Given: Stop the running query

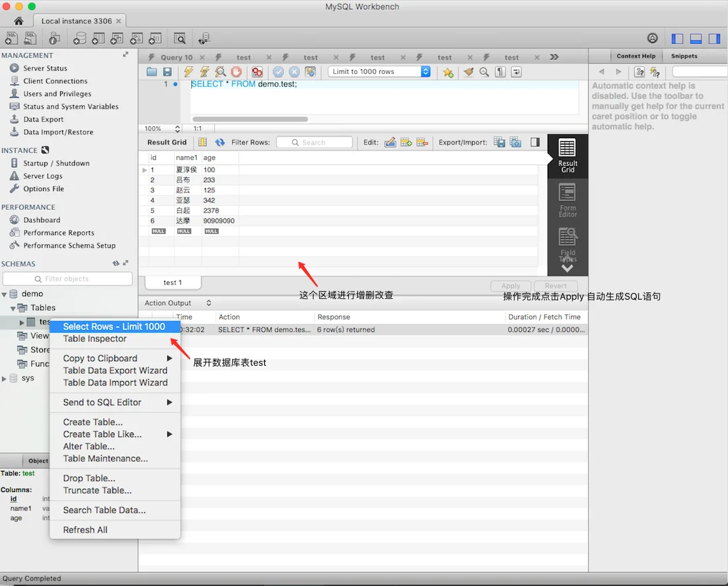Looking at the screenshot, I should click(x=236, y=72).
